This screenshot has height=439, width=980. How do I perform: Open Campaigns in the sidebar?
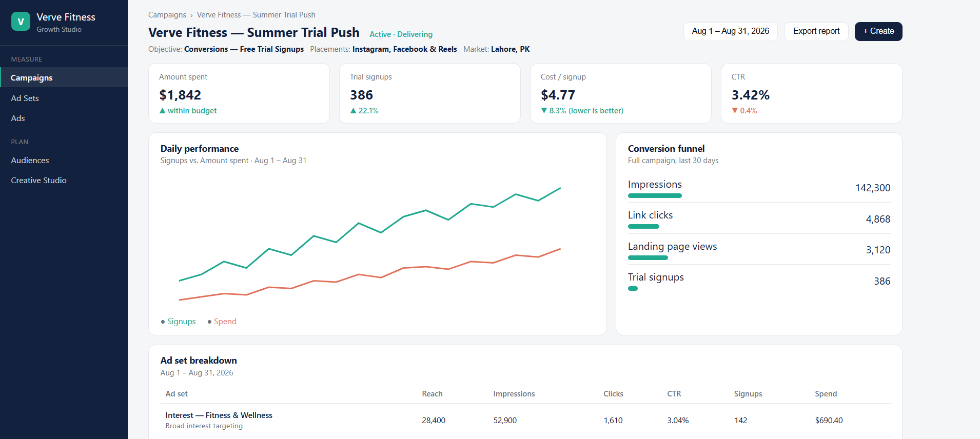click(64, 77)
